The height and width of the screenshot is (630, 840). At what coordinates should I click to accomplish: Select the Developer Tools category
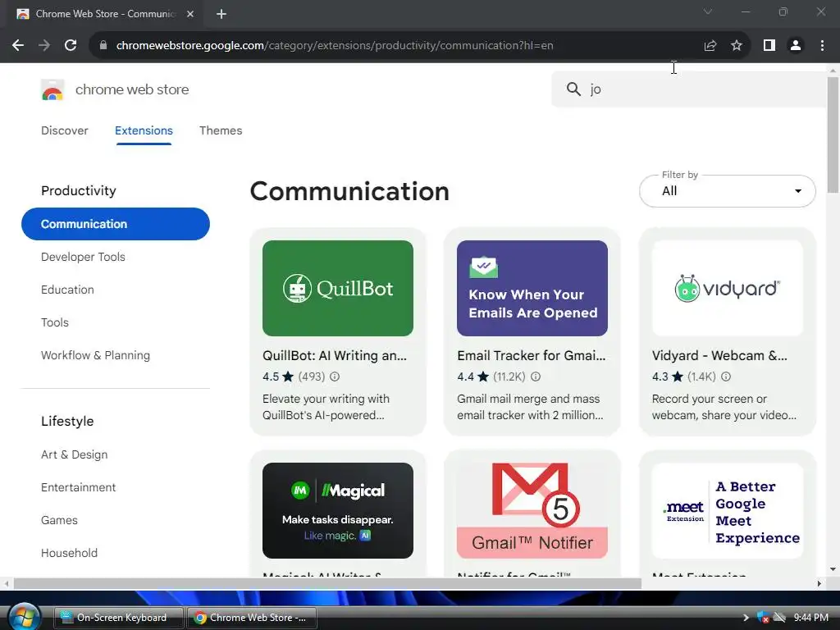[83, 257]
